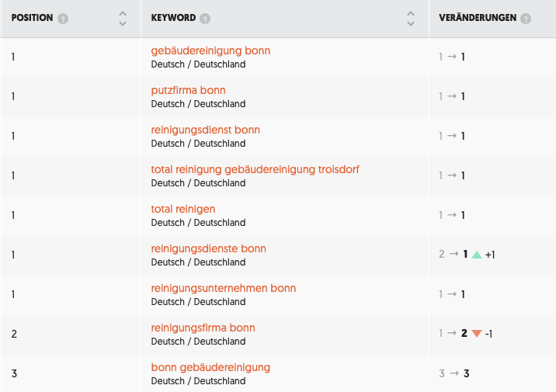Click the VERÄNDERUNGEN column header

478,18
